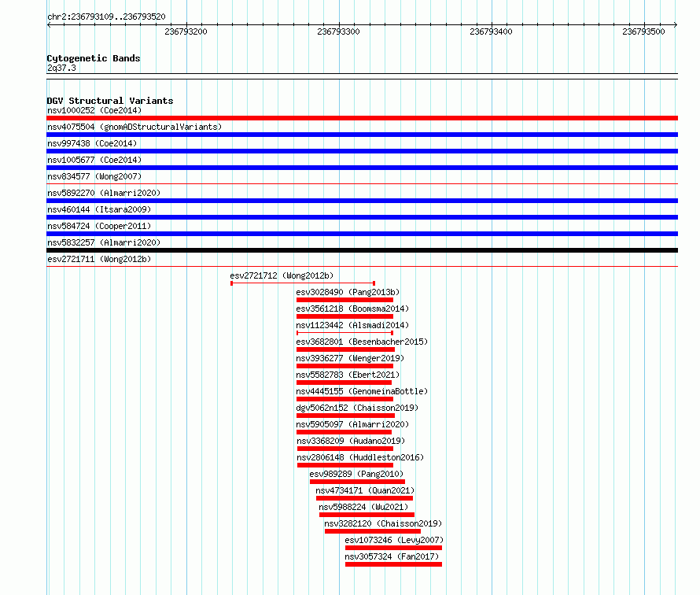Image resolution: width=700 pixels, height=595 pixels.
Task: Open the nsv2806148 (Huddleston2016) label
Action: (360, 457)
